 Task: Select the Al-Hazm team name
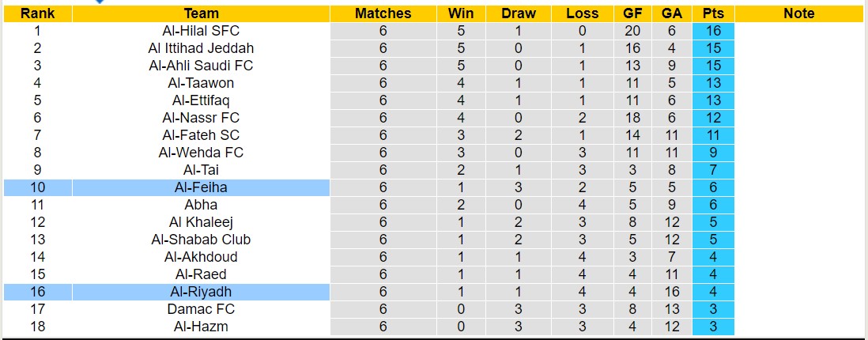tap(201, 327)
